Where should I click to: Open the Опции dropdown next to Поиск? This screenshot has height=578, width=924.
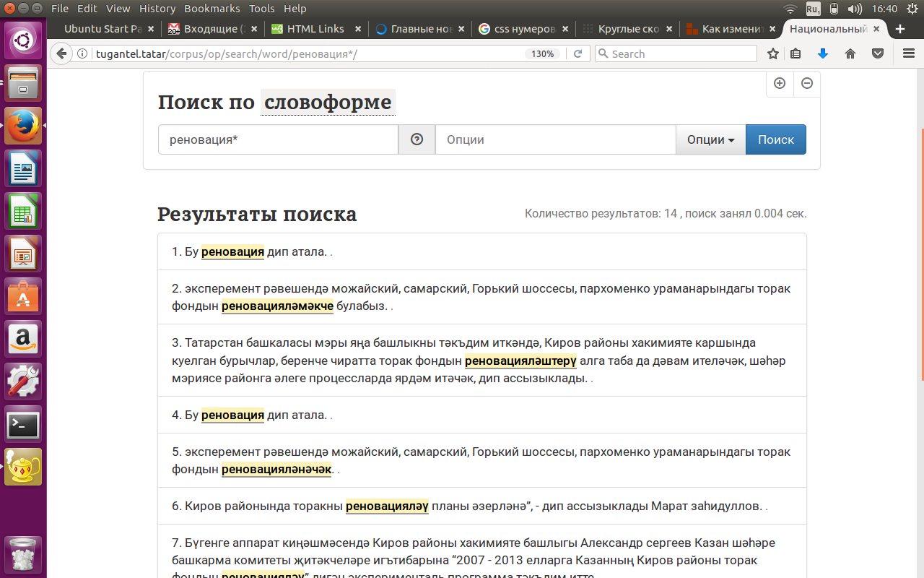click(x=710, y=139)
